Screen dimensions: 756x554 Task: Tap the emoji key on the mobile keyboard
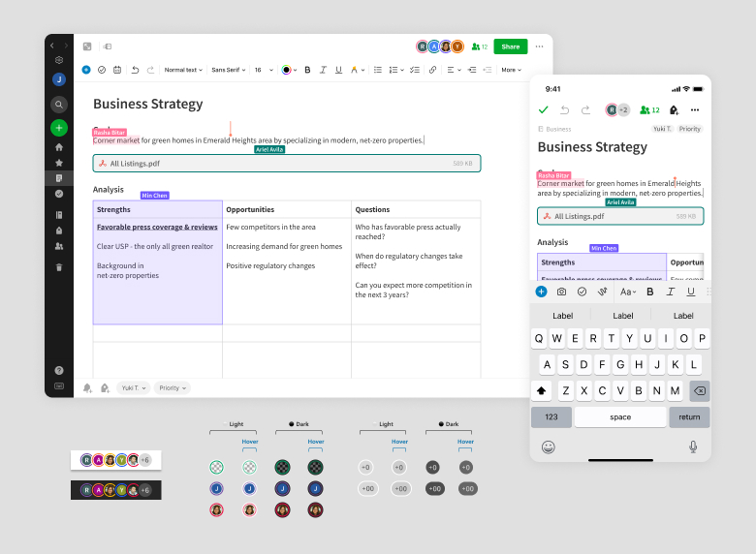coord(549,447)
